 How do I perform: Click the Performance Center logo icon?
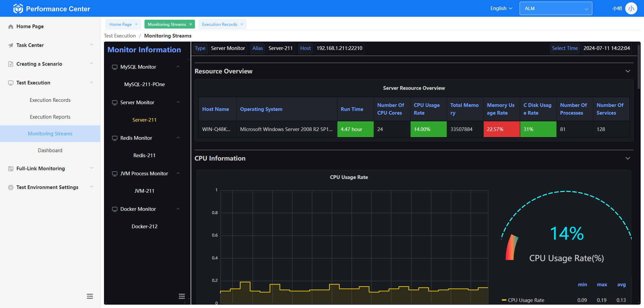click(18, 9)
